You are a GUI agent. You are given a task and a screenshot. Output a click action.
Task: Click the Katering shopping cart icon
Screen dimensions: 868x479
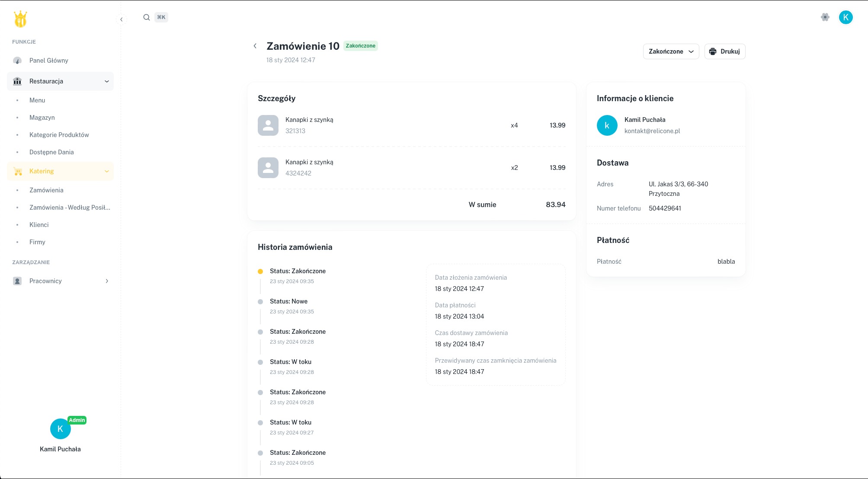pos(18,171)
